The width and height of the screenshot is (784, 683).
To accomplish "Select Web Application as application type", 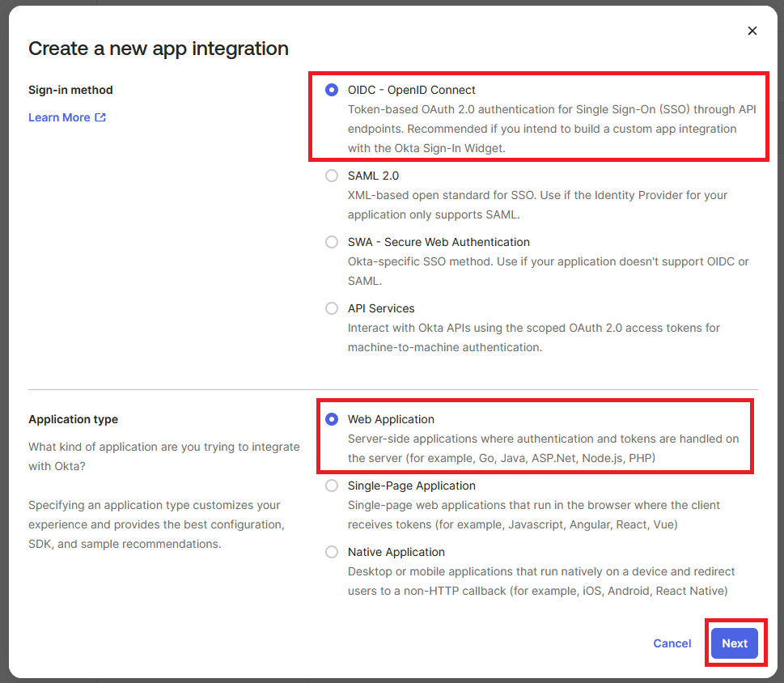I will (332, 419).
